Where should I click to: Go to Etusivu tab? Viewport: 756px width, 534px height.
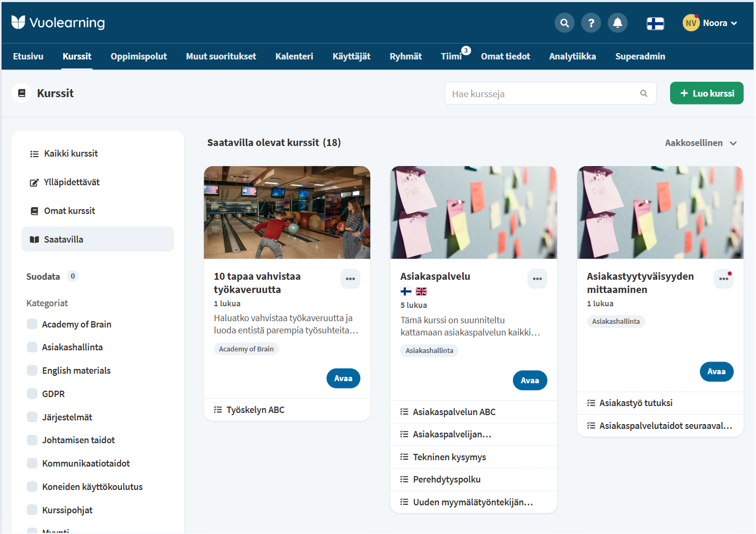point(28,56)
